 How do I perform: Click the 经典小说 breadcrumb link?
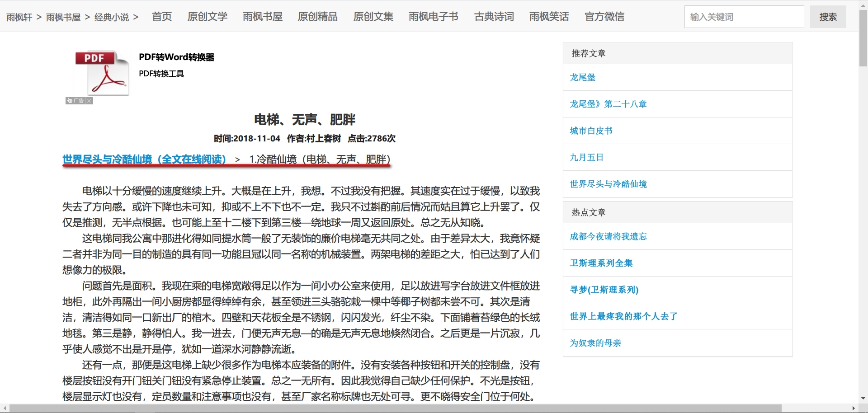pyautogui.click(x=112, y=17)
